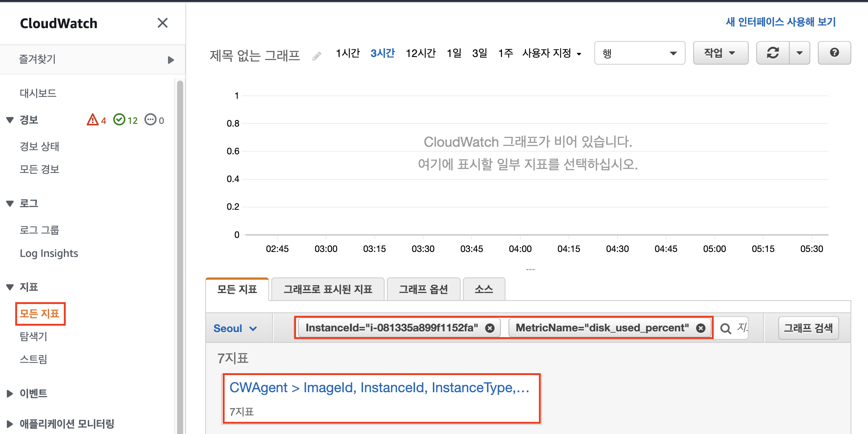Screen dimensions: 868x434
Task: Remove the MetricName disk_used_percent filter
Action: pyautogui.click(x=701, y=328)
